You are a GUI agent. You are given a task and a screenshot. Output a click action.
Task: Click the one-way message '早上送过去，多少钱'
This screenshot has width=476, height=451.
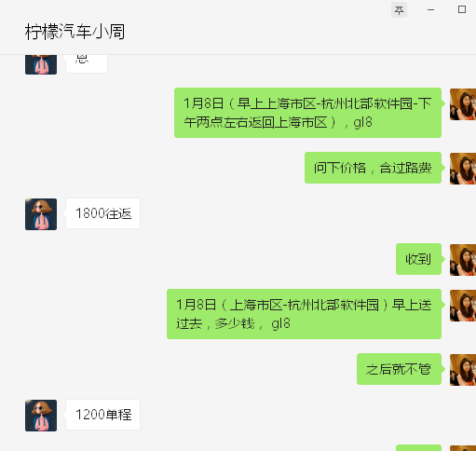pos(304,314)
